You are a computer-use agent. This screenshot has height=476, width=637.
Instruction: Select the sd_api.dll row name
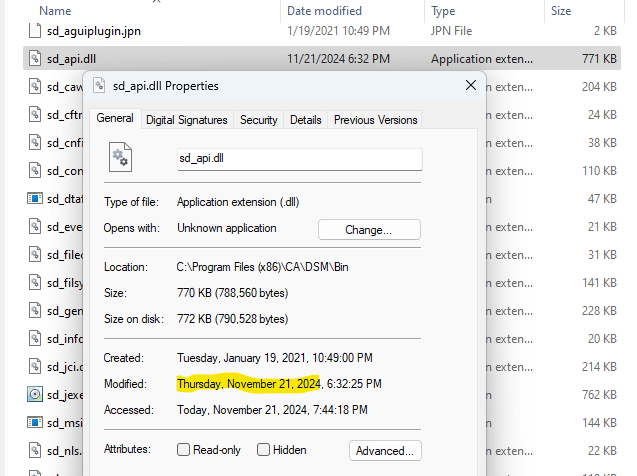pyautogui.click(x=72, y=59)
